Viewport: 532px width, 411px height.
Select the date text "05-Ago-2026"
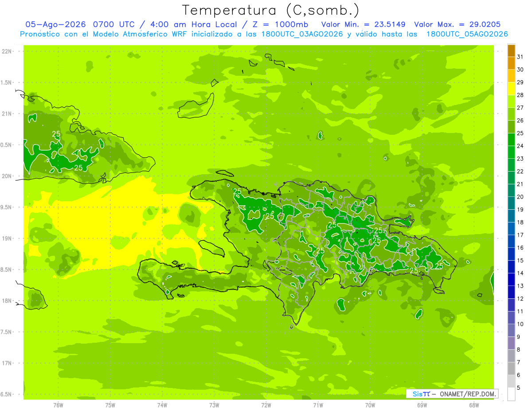point(55,24)
